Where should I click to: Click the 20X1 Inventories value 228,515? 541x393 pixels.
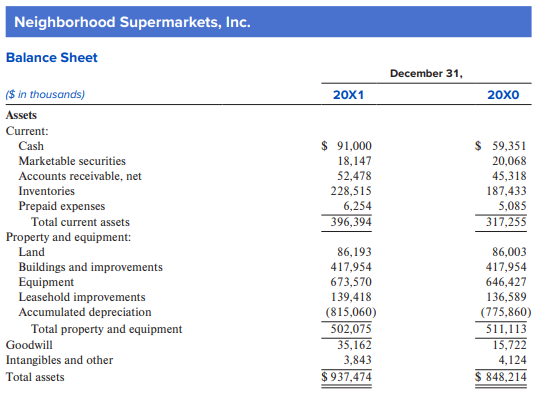351,191
